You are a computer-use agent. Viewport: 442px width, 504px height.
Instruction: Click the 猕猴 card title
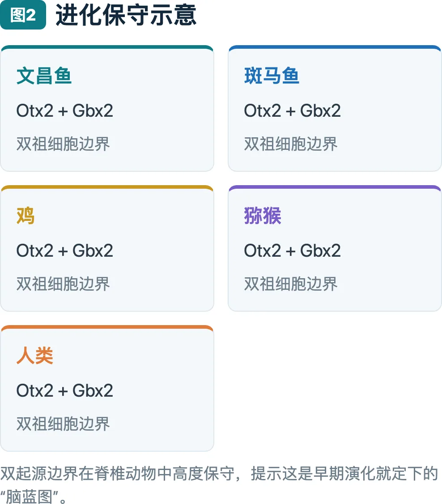263,216
